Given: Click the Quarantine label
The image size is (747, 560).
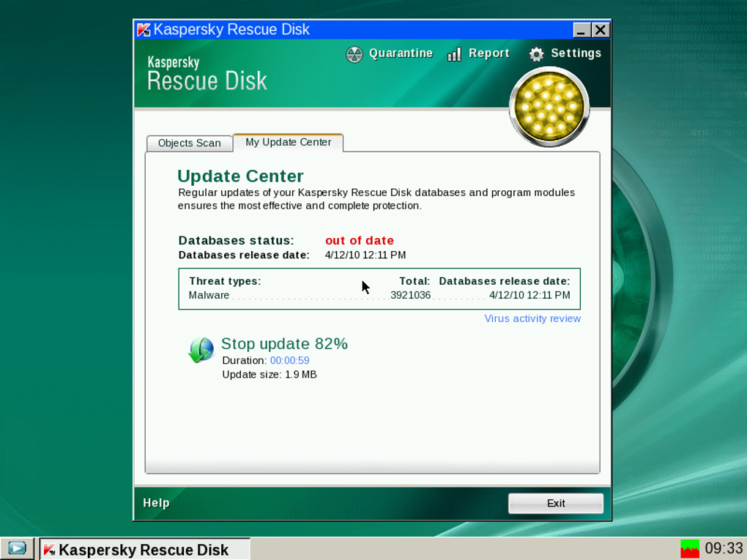Looking at the screenshot, I should pyautogui.click(x=401, y=53).
